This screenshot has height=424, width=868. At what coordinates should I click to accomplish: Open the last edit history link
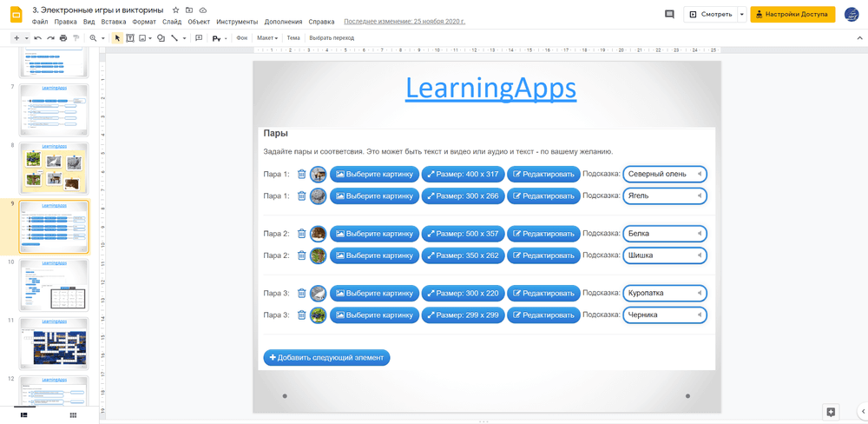pyautogui.click(x=404, y=23)
